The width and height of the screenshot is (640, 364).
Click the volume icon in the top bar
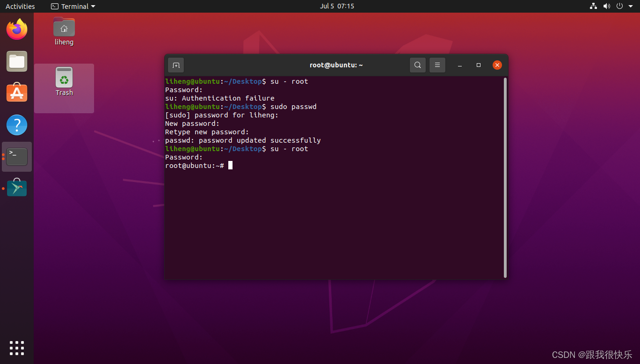tap(606, 6)
